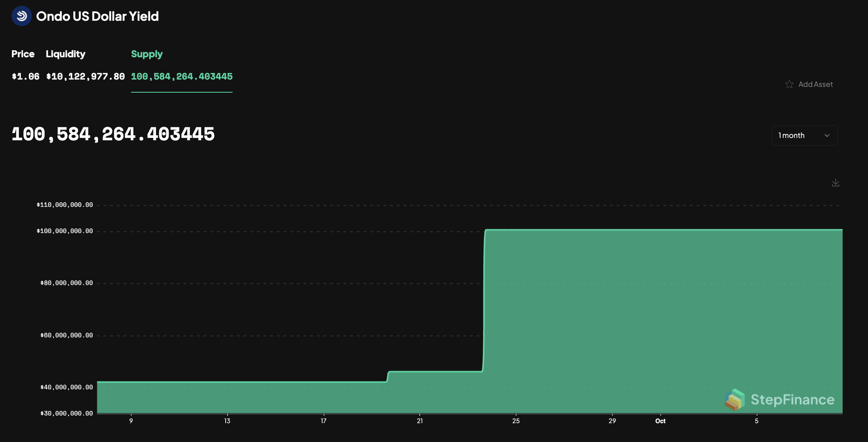Click the Oct marker on the x-axis
The image size is (868, 442).
pyautogui.click(x=660, y=421)
